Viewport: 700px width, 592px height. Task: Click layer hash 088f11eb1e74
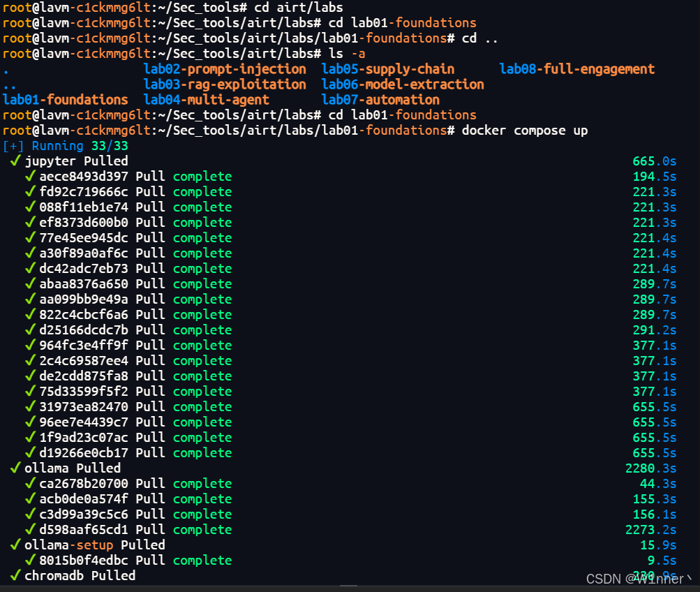click(84, 207)
